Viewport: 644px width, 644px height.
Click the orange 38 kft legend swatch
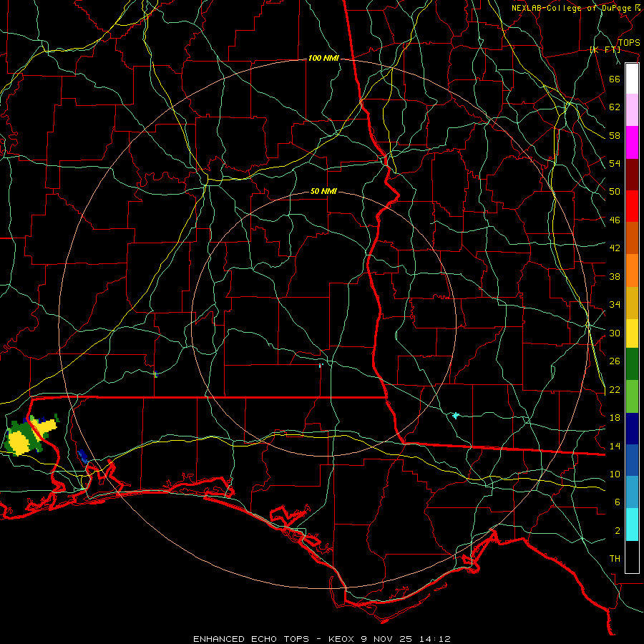pyautogui.click(x=632, y=270)
